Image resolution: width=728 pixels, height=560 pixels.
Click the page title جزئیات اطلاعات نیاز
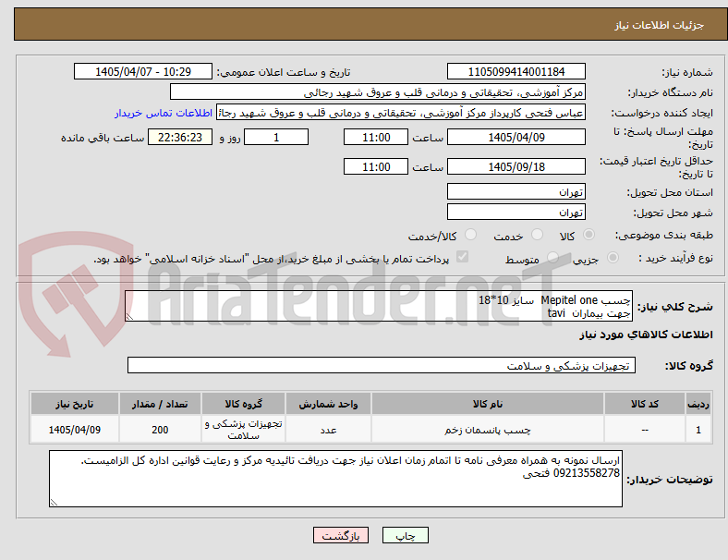pyautogui.click(x=660, y=25)
